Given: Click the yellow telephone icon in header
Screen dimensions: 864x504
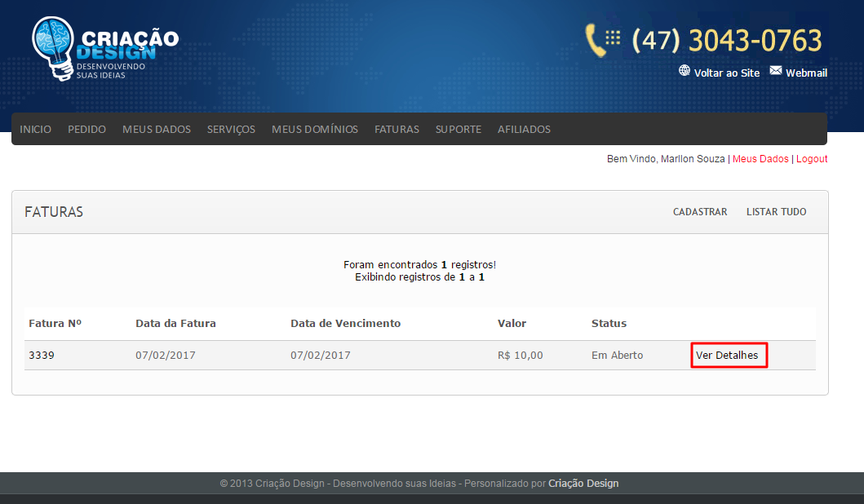Looking at the screenshot, I should pos(602,40).
